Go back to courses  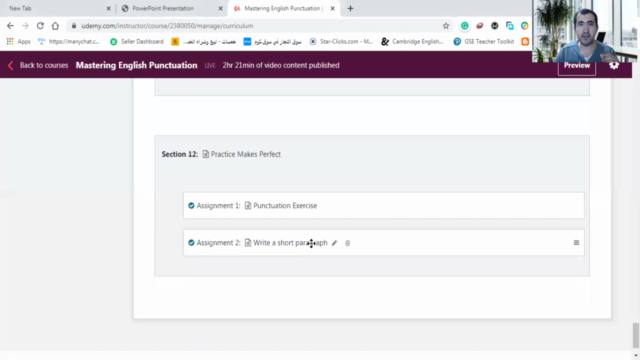38,65
